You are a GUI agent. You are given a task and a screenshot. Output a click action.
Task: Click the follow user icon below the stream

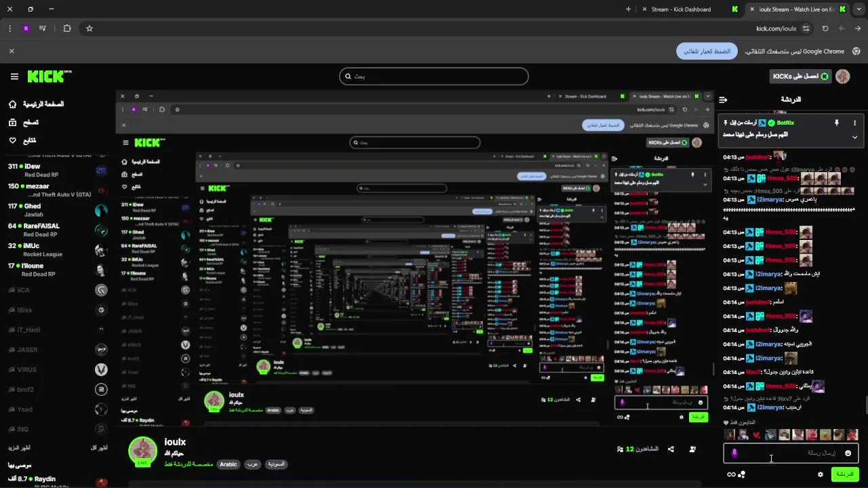point(692,449)
